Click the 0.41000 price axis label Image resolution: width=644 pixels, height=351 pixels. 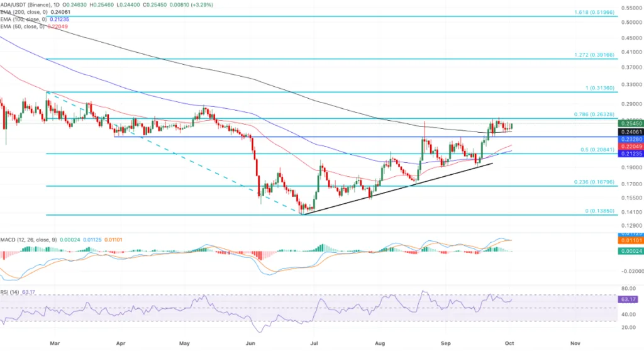[x=632, y=52]
